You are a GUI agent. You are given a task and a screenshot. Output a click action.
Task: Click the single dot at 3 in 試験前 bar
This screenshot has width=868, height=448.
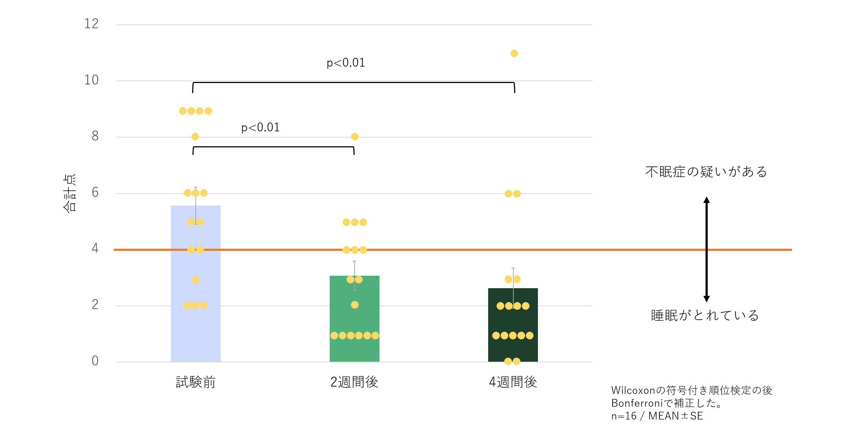pyautogui.click(x=195, y=280)
